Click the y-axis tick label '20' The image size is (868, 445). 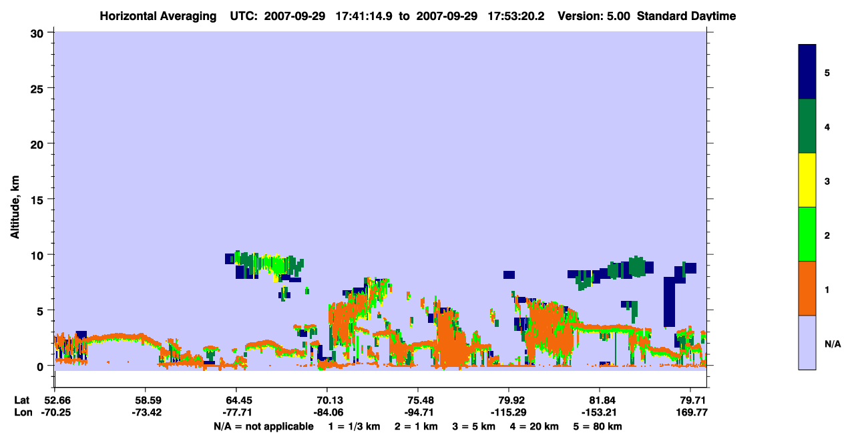coord(39,143)
